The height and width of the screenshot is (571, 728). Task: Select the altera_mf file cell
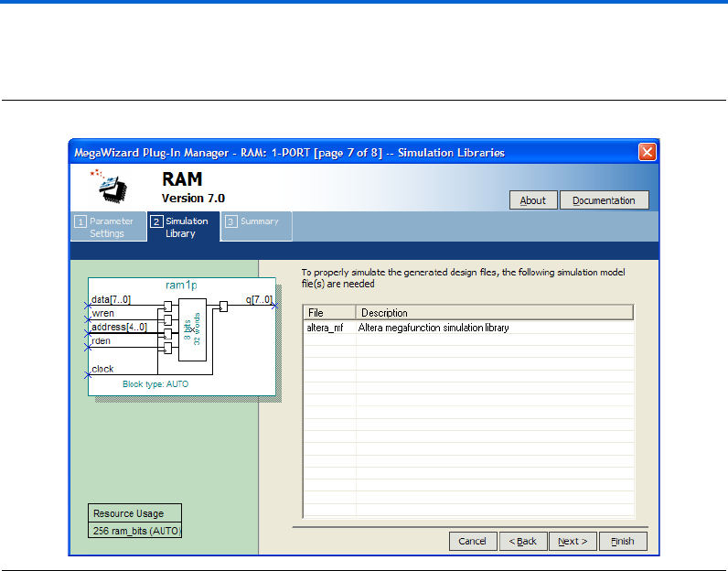[x=329, y=328]
